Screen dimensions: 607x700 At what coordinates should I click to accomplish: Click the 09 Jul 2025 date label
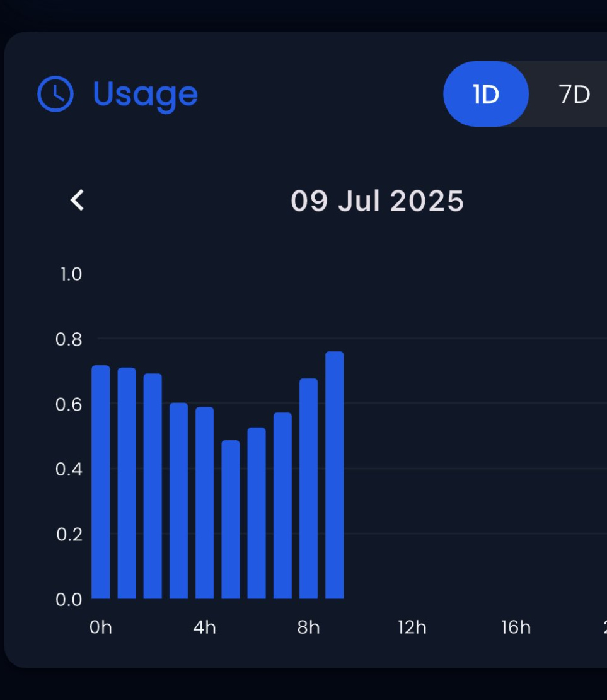pos(377,202)
